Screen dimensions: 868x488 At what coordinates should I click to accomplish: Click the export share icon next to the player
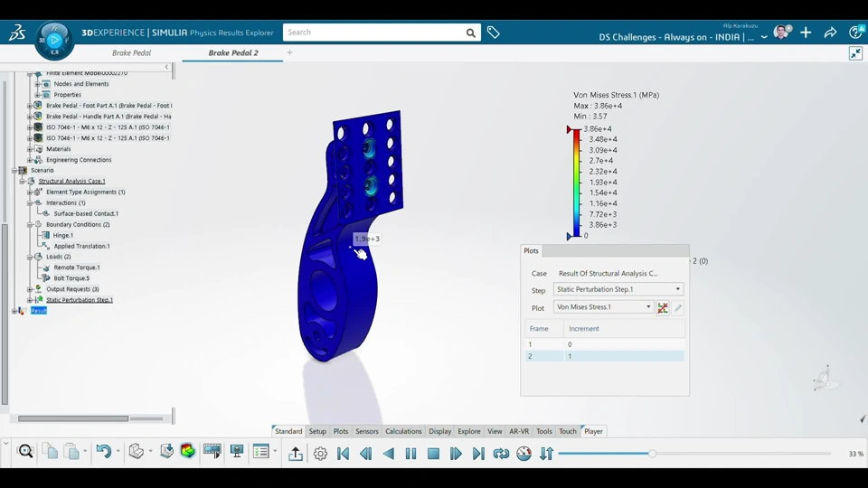point(296,454)
